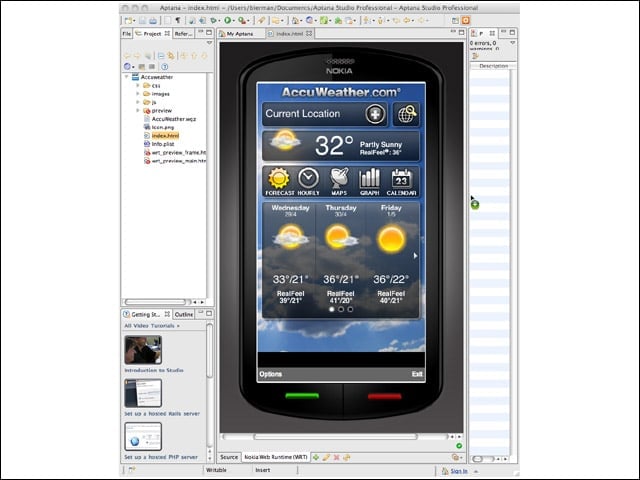Image resolution: width=640 pixels, height=480 pixels.
Task: Close the index.html editor tab
Action: pos(309,33)
